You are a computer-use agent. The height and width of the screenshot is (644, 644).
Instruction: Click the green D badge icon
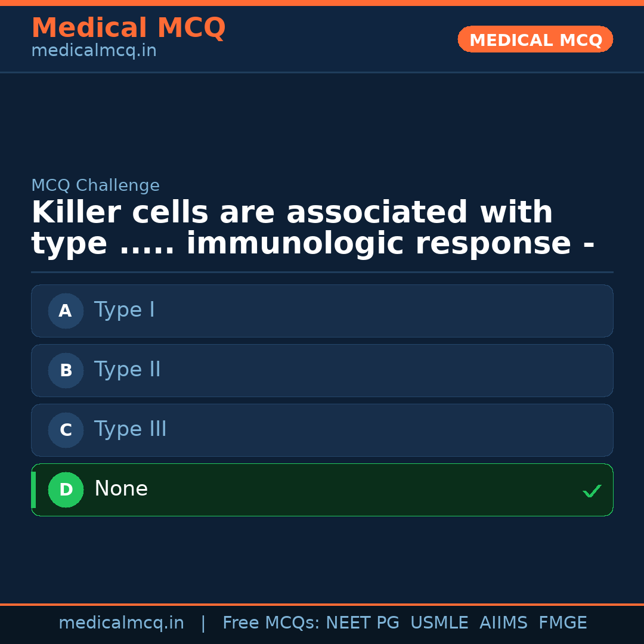pyautogui.click(x=66, y=490)
